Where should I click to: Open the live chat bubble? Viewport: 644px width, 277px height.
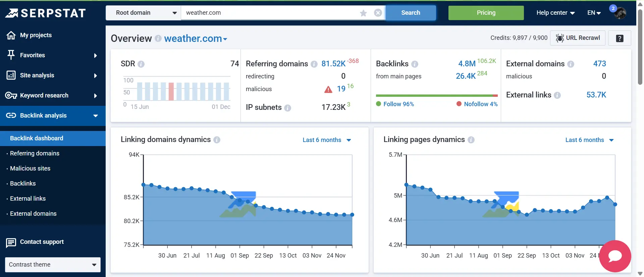[x=615, y=256]
